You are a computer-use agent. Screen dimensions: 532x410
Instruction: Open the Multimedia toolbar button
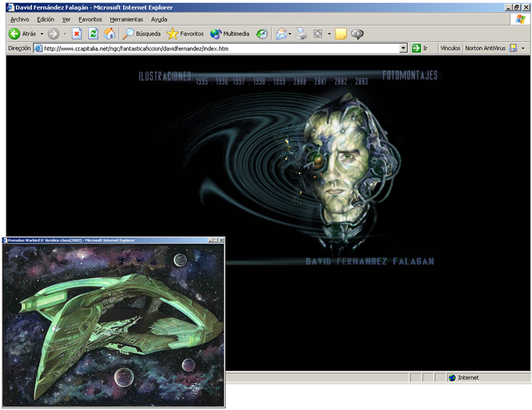(x=229, y=34)
